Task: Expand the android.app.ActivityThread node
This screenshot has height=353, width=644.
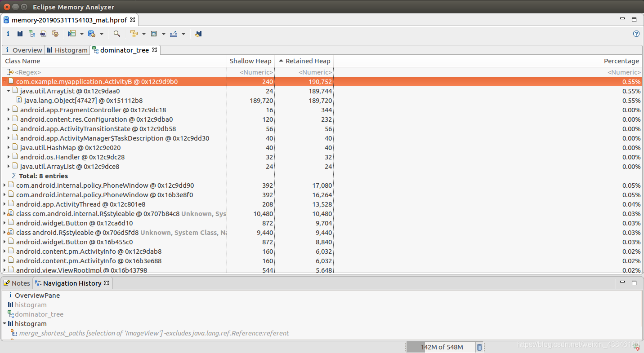Action: coord(4,204)
